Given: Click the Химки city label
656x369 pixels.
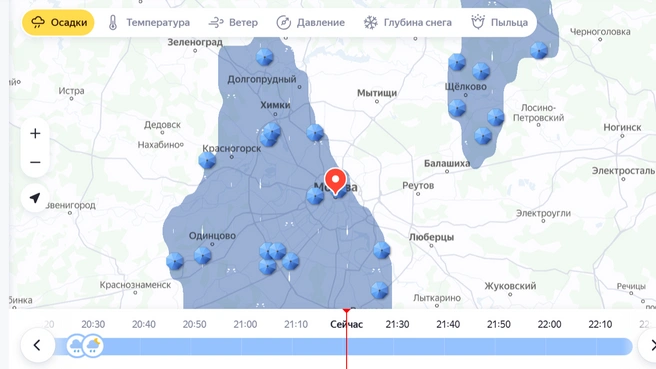Looking at the screenshot, I should [x=275, y=105].
